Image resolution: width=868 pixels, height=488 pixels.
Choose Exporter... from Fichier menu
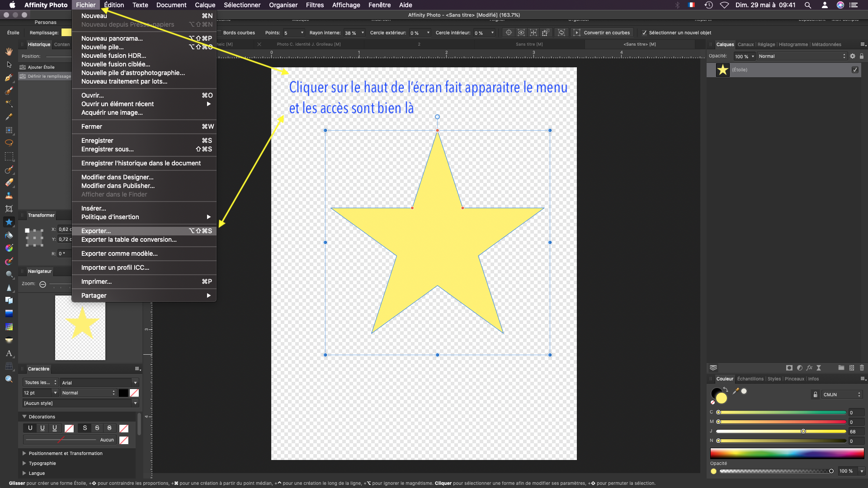[96, 231]
